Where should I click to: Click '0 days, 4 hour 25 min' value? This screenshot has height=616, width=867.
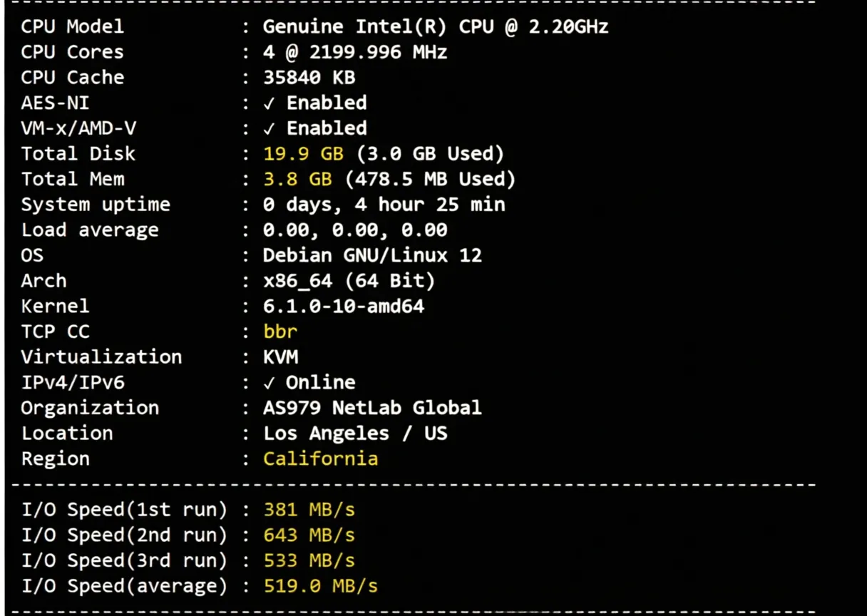click(384, 205)
